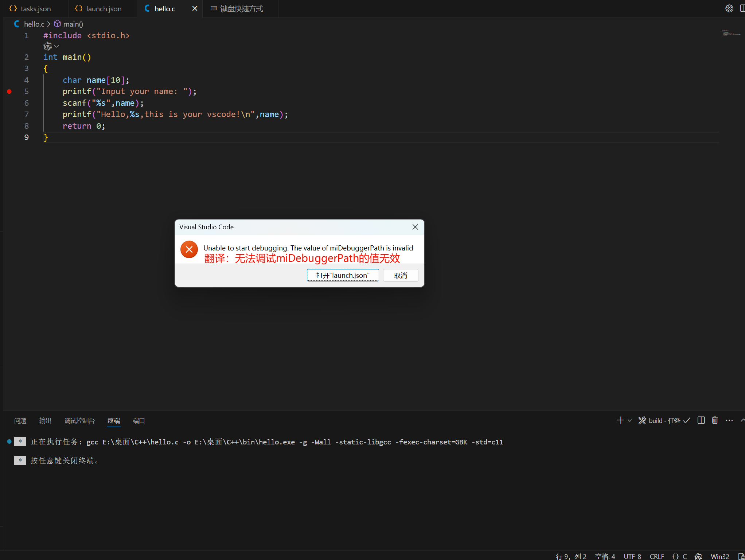Click the new terminal plus icon
The image size is (745, 560).
[620, 420]
